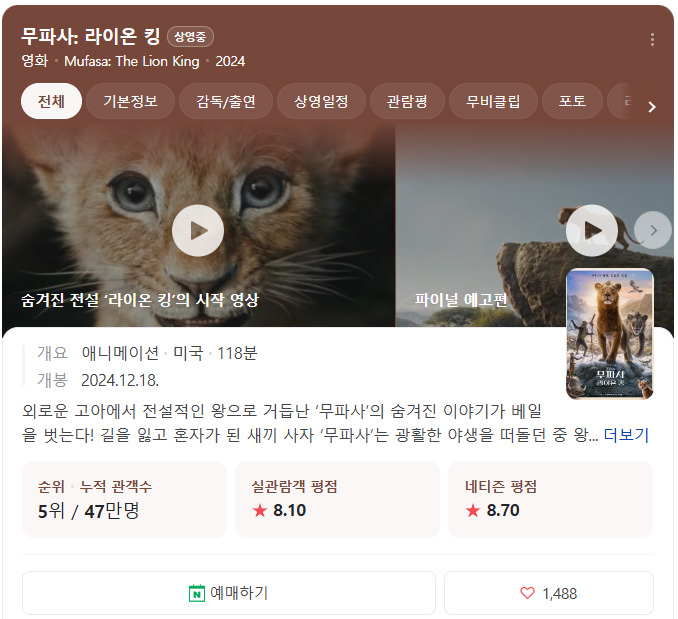Click the red star by 8.70
This screenshot has width=678, height=619.
pyautogui.click(x=473, y=511)
